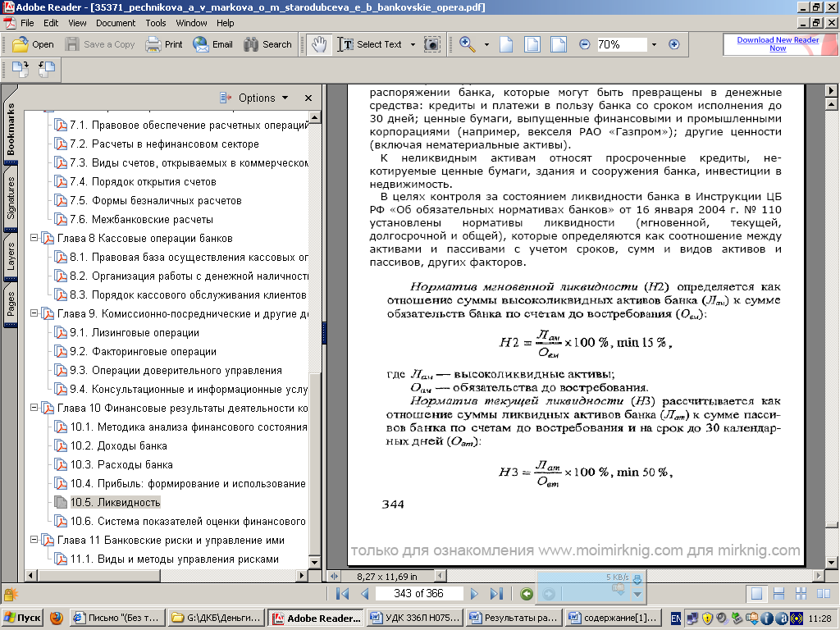Click the Email toolbar button
Viewport: 840px width, 630px height.
pos(212,44)
